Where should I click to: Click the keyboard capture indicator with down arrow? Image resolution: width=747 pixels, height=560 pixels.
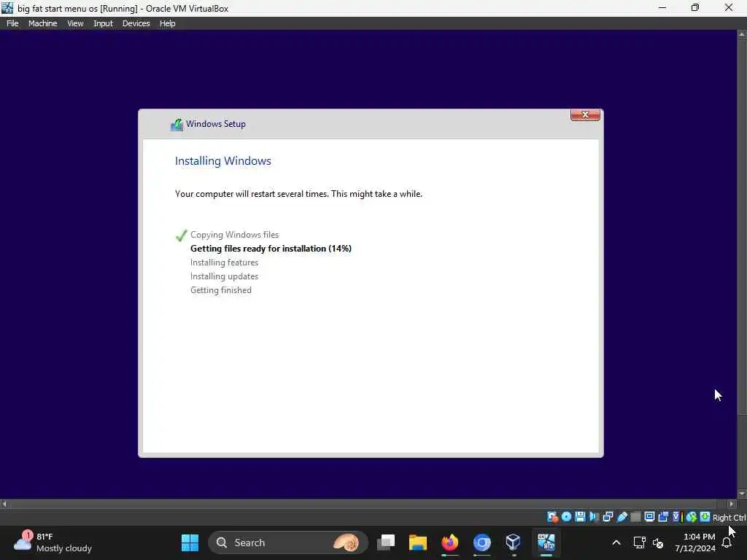click(x=705, y=517)
